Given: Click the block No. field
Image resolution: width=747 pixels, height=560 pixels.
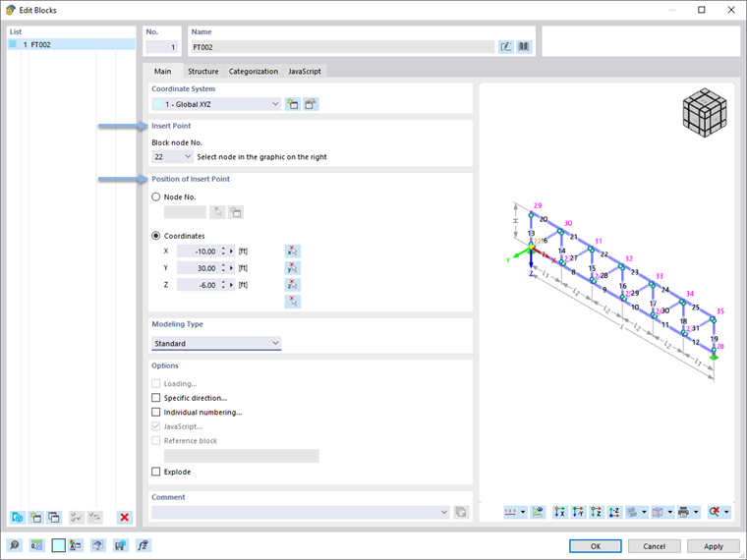Looking at the screenshot, I should click(162, 47).
